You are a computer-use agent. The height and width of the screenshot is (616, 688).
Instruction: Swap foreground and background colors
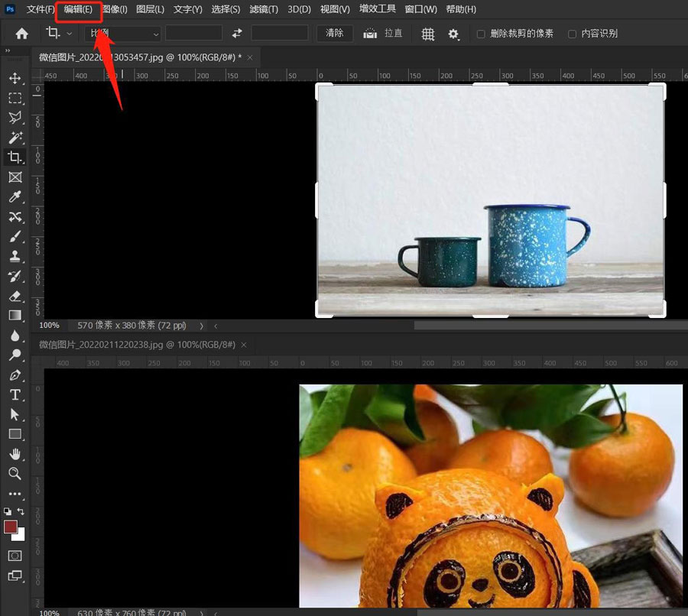[x=21, y=511]
